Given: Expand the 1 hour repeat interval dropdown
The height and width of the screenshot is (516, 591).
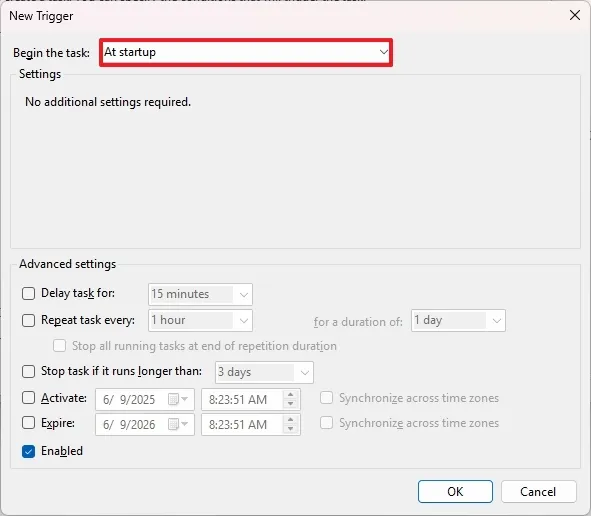Looking at the screenshot, I should [x=201, y=320].
